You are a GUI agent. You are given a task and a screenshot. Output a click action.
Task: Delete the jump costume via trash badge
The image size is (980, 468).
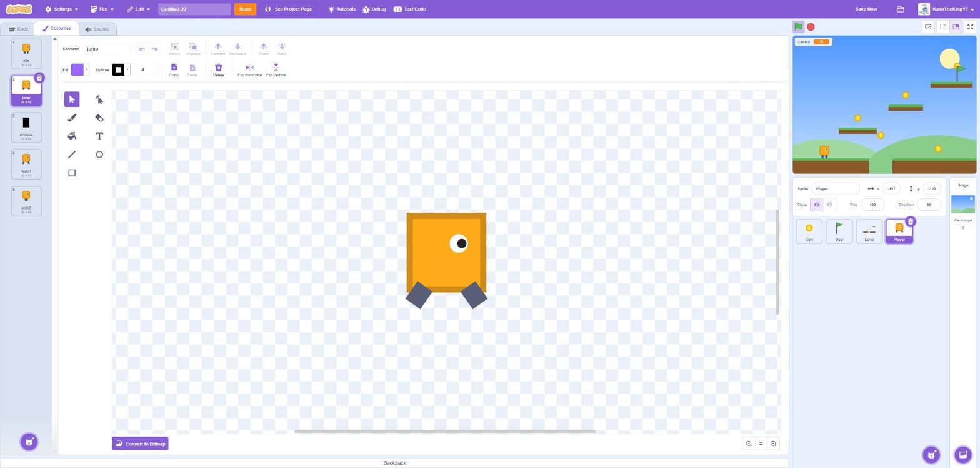click(x=39, y=78)
